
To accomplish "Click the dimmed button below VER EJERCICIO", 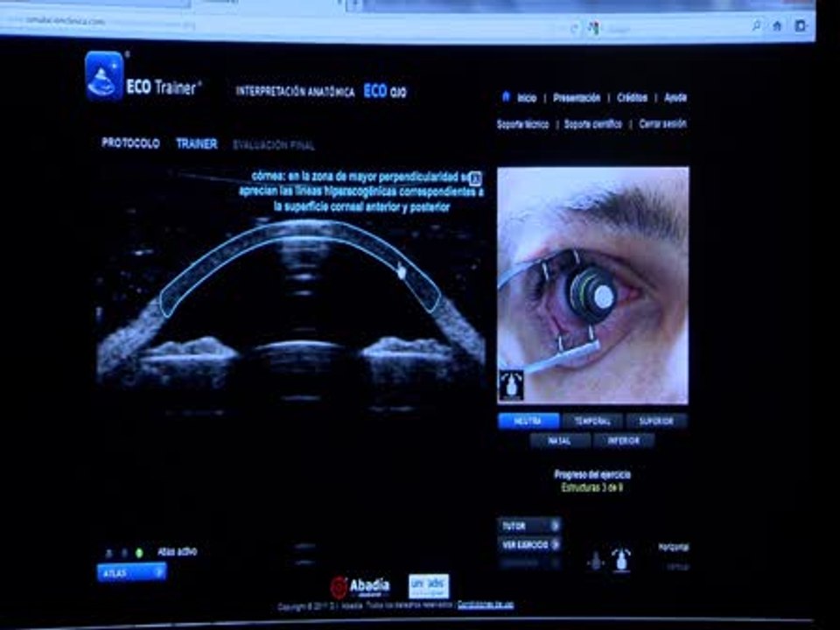I will click(529, 563).
